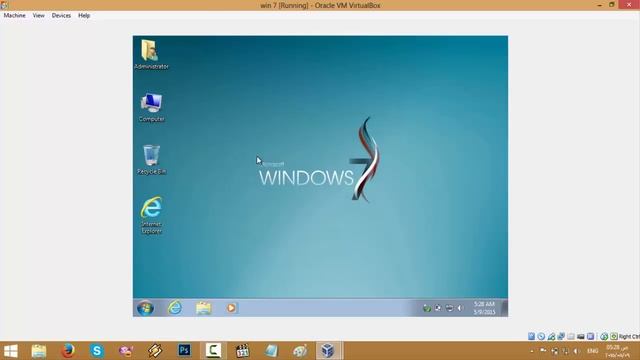Click the dark display indicator in status bar
This screenshot has width=640, height=360.
coord(580,336)
